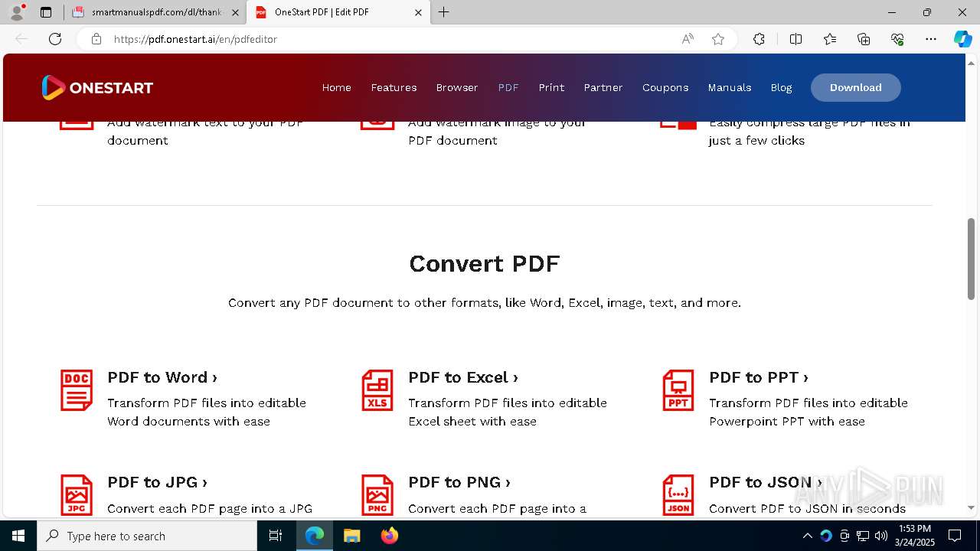Open the Copilot sidebar
This screenshot has width=980, height=551.
[962, 39]
